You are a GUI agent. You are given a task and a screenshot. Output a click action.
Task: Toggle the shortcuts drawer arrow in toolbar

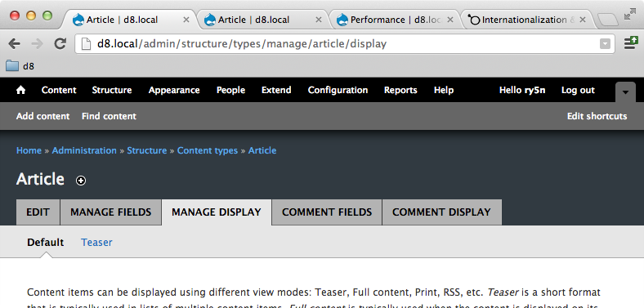[625, 92]
